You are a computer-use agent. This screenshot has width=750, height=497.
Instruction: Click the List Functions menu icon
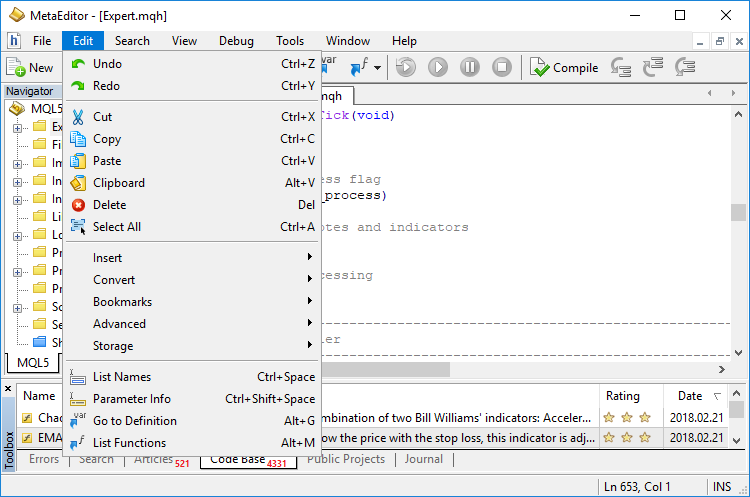point(77,442)
